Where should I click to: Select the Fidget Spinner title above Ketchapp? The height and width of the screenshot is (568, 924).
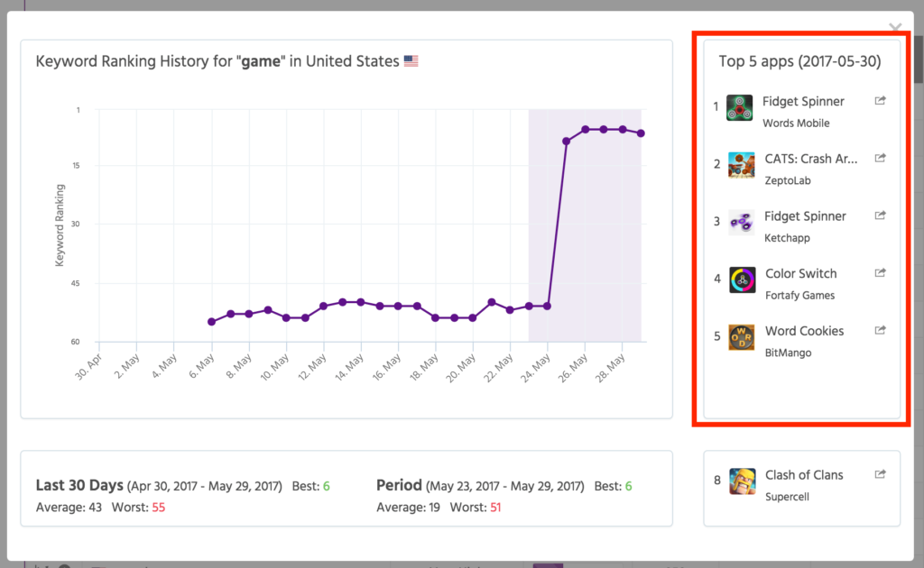click(805, 216)
